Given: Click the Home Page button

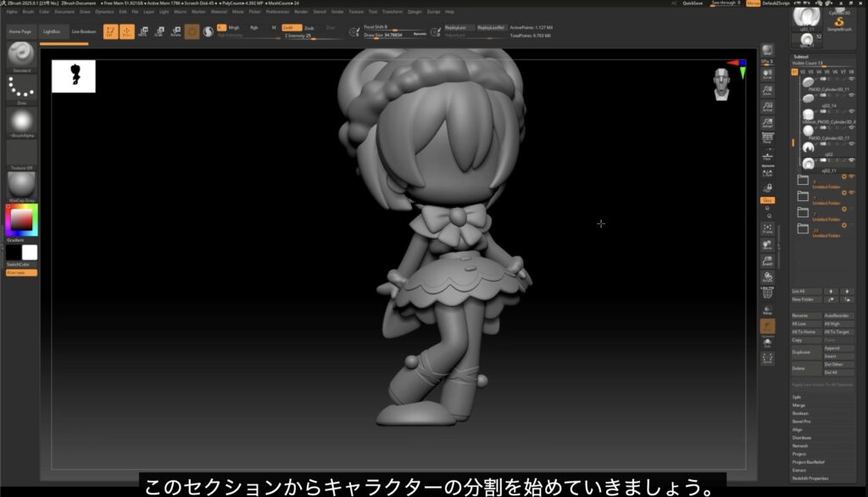Looking at the screenshot, I should 20,31.
